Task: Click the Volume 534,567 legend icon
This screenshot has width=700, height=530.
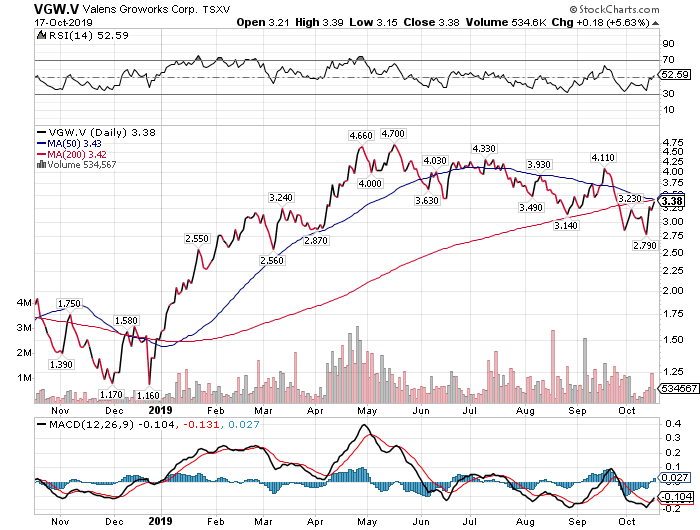Action: [41, 164]
